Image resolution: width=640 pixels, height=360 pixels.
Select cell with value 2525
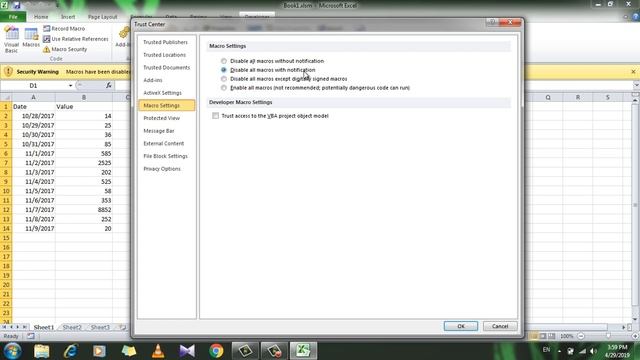tap(84, 163)
